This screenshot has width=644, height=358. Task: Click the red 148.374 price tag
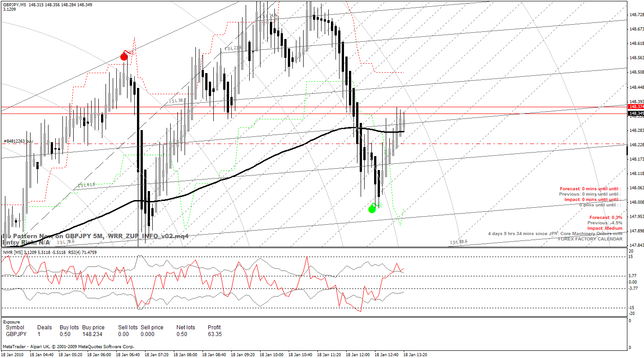[636, 107]
